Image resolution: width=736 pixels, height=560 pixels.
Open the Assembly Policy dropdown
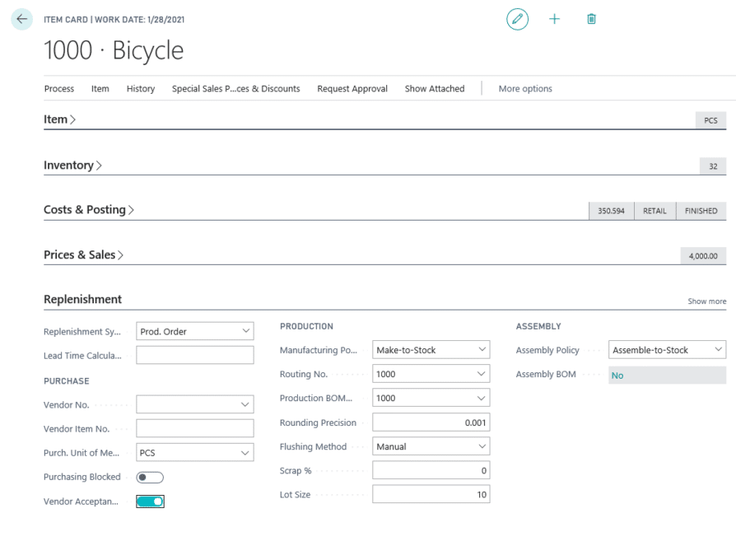667,350
